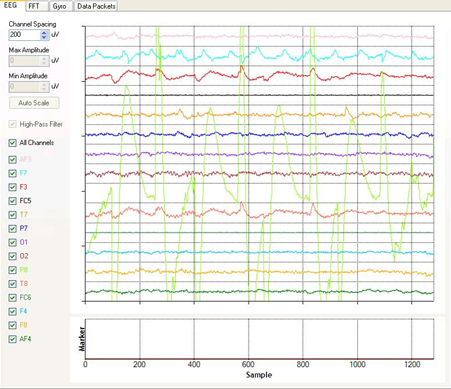The width and height of the screenshot is (451, 389).
Task: Click the Sample axis label
Action: 259,375
